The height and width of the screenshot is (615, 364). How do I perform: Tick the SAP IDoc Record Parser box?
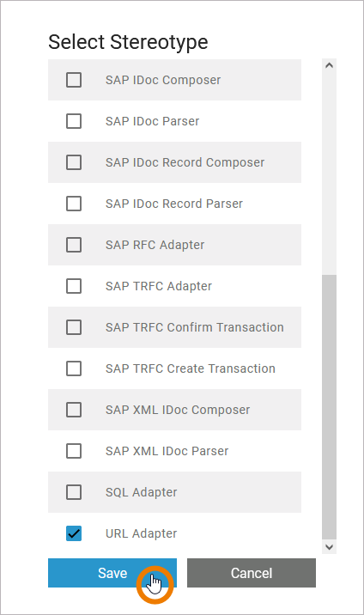pos(74,204)
